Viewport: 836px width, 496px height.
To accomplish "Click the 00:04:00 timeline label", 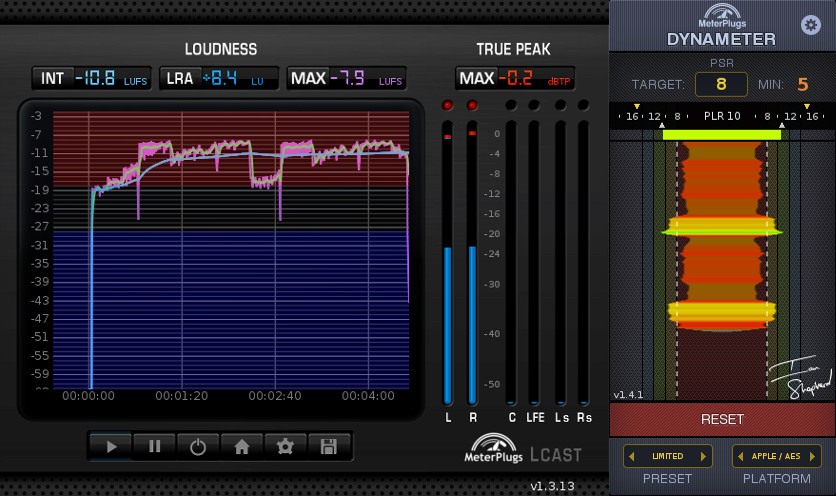I will click(x=368, y=396).
